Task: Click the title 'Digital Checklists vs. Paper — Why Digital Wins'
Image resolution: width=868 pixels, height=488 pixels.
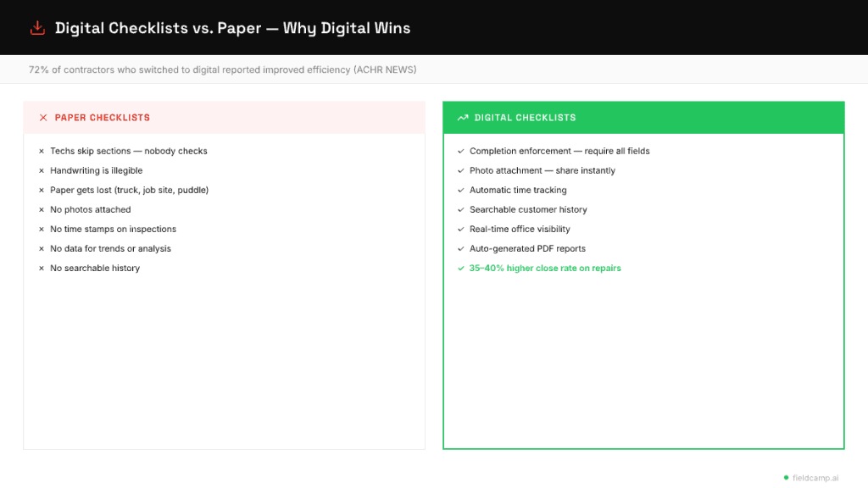Action: pos(232,27)
